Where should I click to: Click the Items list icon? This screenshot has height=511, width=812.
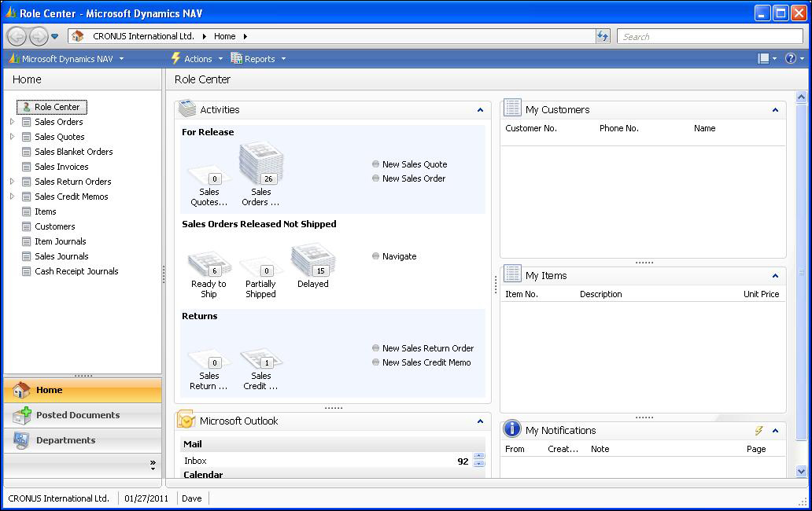pyautogui.click(x=27, y=211)
